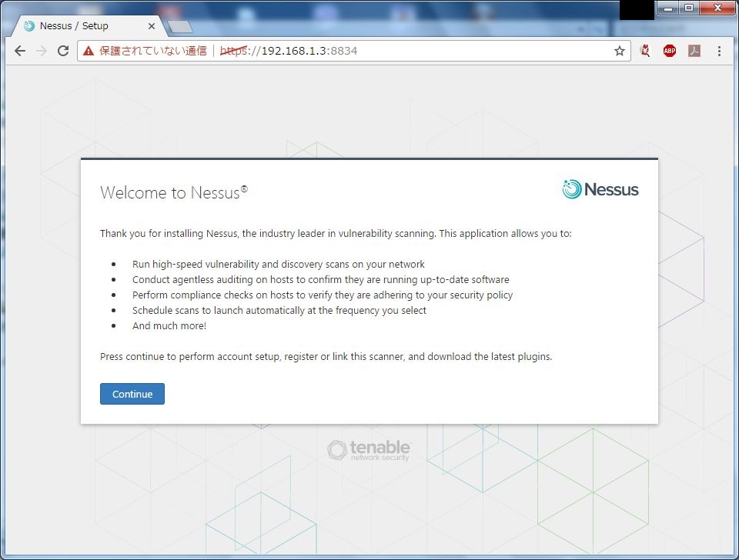Open a new browser tab
Viewport: 739px width, 560px height.
click(180, 27)
